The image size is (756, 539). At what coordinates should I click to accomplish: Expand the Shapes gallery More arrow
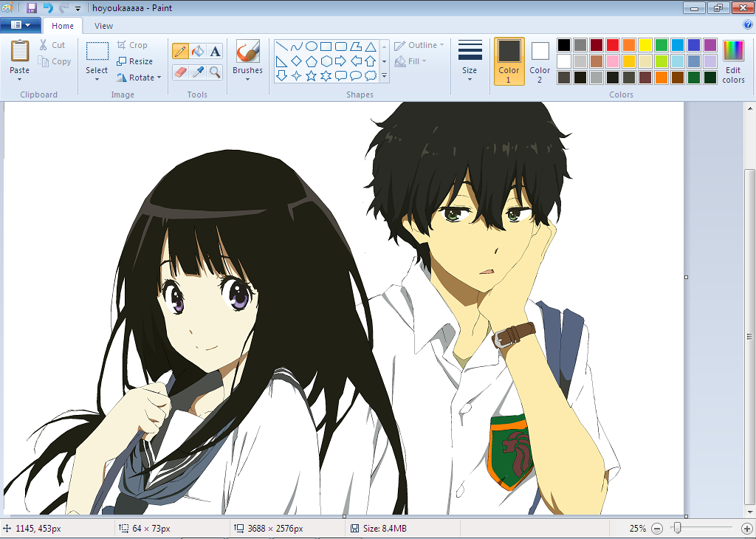pyautogui.click(x=384, y=76)
